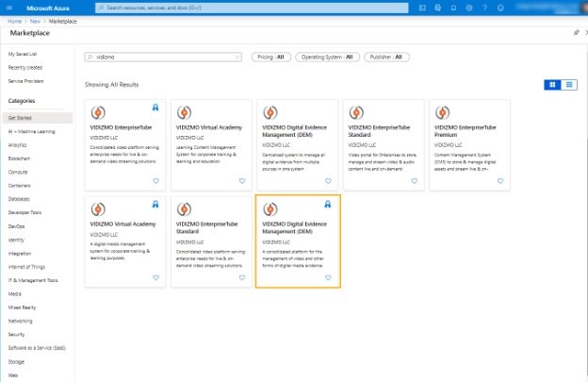Image resolution: width=588 pixels, height=383 pixels.
Task: Open the Azure portal hamburger menu
Action: [x=8, y=8]
